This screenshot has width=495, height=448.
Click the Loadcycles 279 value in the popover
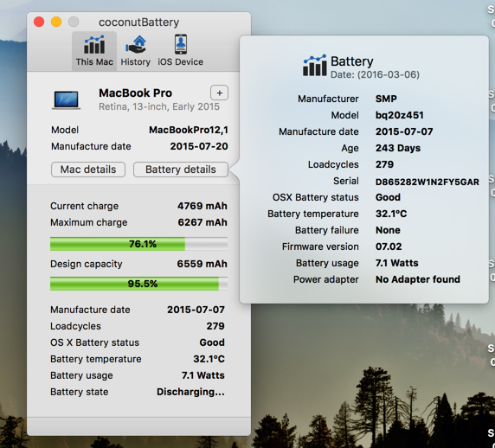[384, 164]
